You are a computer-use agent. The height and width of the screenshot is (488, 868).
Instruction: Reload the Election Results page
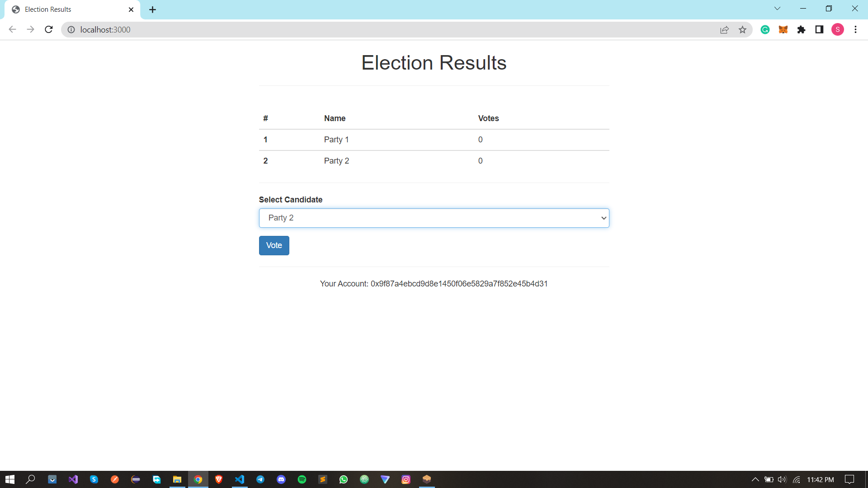48,29
